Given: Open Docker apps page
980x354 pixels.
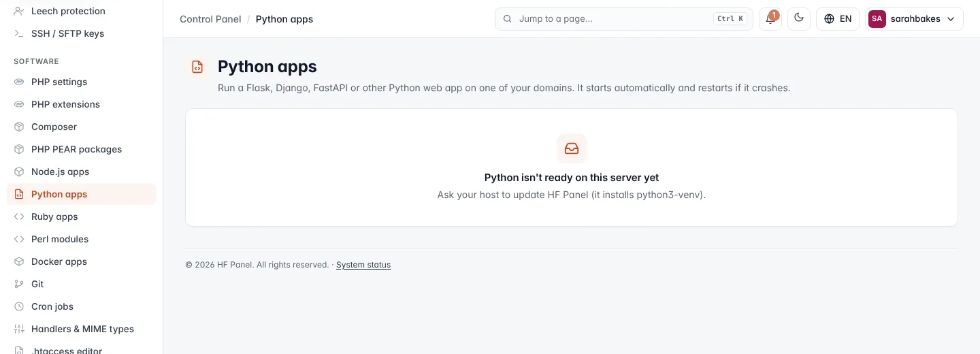Looking at the screenshot, I should 82,261.
